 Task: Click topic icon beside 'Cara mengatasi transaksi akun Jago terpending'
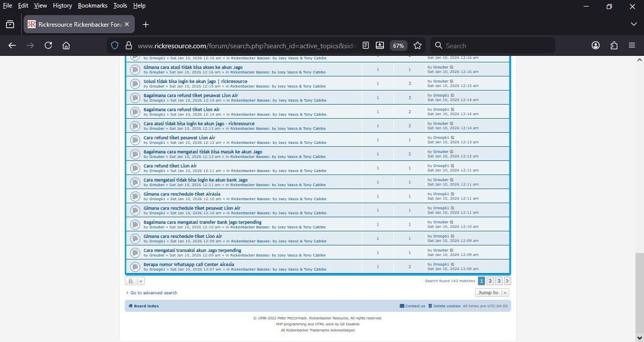pyautogui.click(x=135, y=252)
